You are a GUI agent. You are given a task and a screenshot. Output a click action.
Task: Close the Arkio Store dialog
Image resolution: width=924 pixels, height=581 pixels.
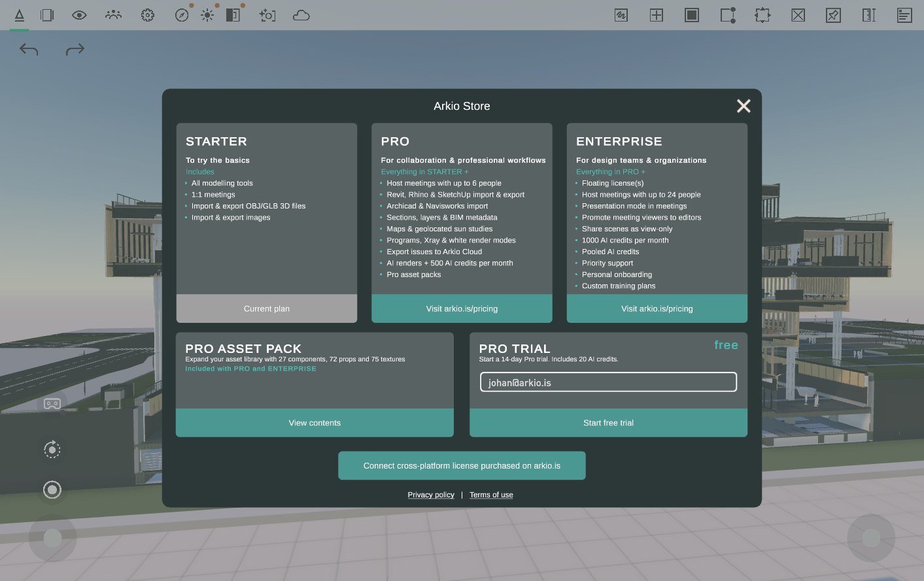[x=744, y=106]
